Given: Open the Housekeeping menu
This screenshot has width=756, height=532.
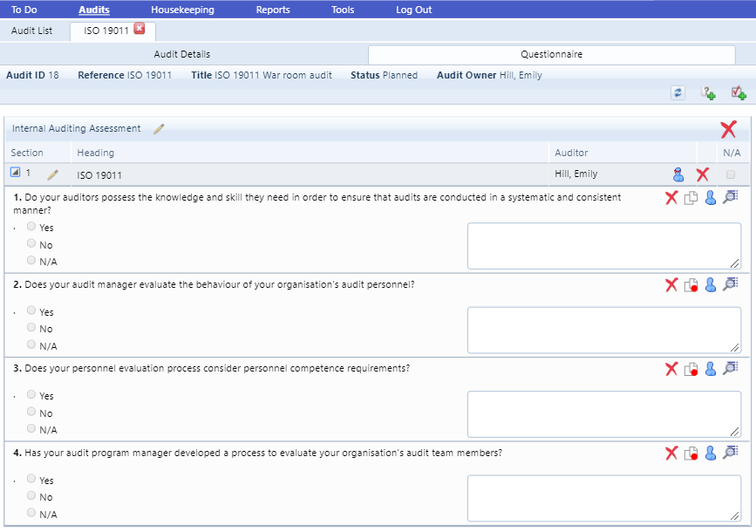Looking at the screenshot, I should (x=182, y=10).
